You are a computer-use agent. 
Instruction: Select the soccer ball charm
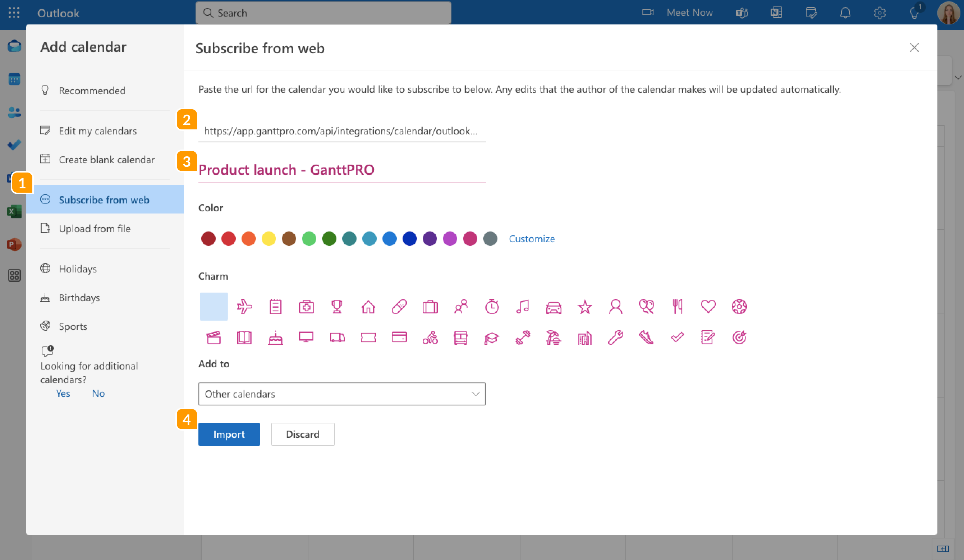point(739,306)
